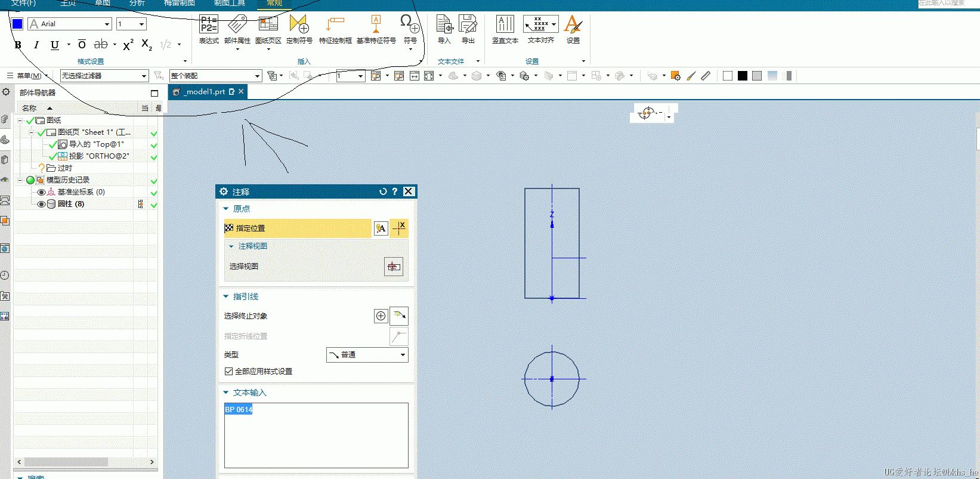Click the plus-circle point constructor icon
This screenshot has width=980, height=479.
(x=381, y=316)
